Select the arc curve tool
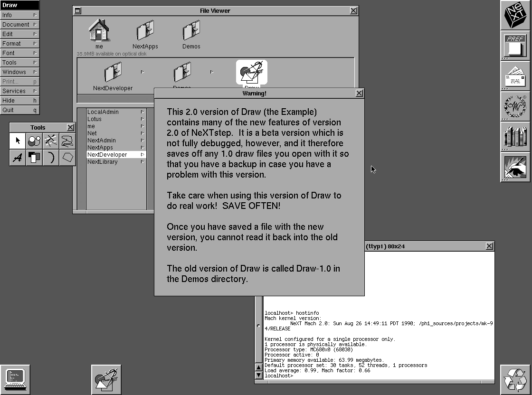The image size is (532, 395). (x=50, y=157)
